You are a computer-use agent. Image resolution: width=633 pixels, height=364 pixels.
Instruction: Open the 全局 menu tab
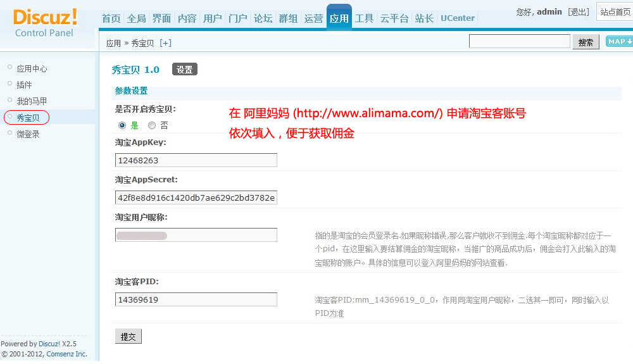tap(137, 18)
